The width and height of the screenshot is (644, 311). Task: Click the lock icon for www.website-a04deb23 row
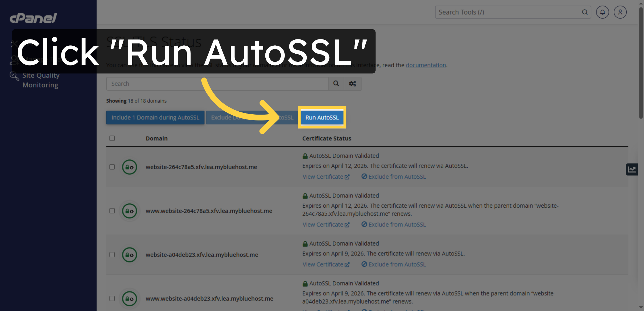[130, 298]
